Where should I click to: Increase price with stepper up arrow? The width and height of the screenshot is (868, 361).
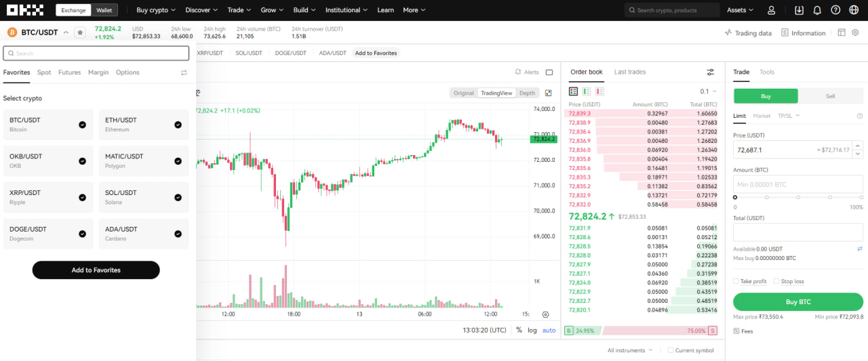(x=858, y=146)
